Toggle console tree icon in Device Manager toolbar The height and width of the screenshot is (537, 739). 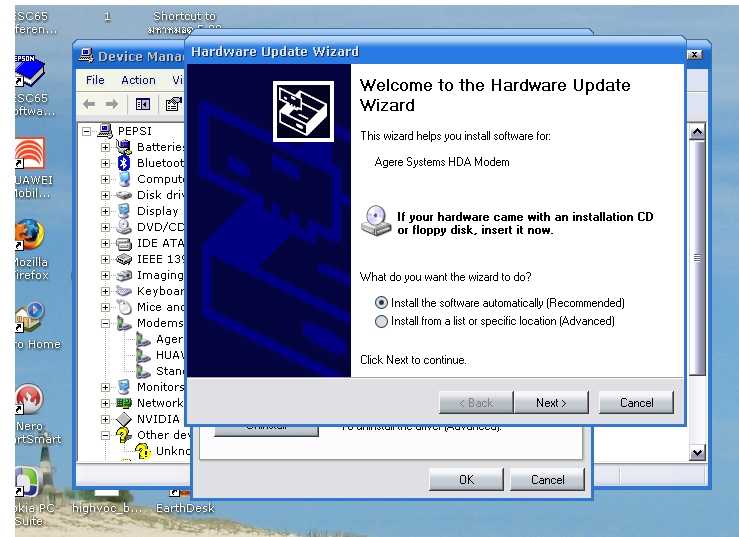(x=143, y=104)
